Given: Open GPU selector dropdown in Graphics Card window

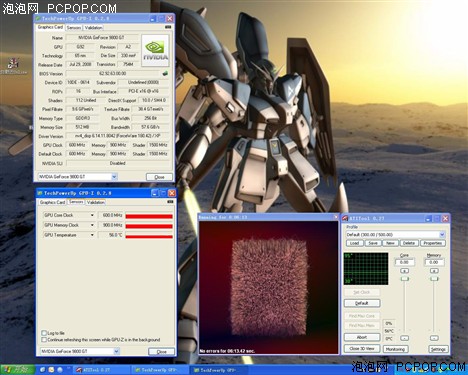Looking at the screenshot, I should click(x=114, y=177).
